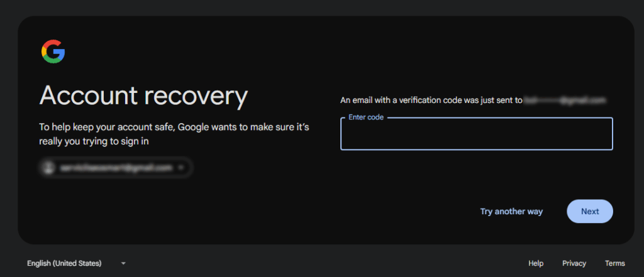Viewport: 644px width, 277px height.
Task: Open the Help link in the footer
Action: (x=536, y=263)
